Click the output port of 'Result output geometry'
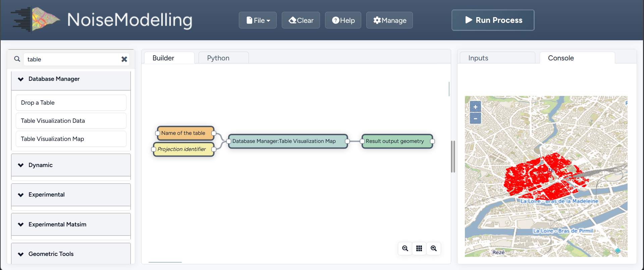Viewport: 644px width, 270px height. click(432, 141)
